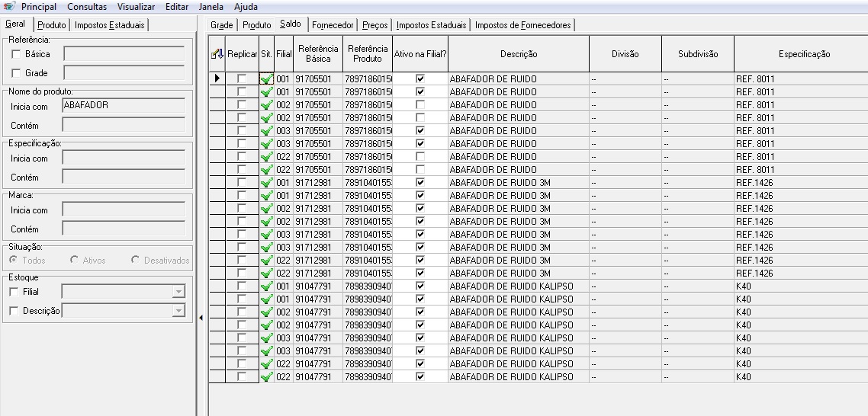
Task: Click the edit-sort icon in the grid header corner
Action: [x=217, y=53]
